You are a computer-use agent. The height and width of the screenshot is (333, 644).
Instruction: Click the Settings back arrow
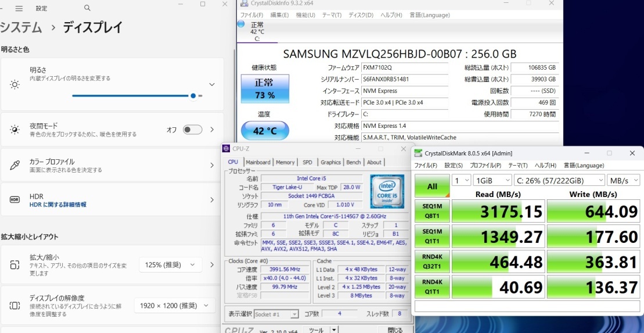2,8
